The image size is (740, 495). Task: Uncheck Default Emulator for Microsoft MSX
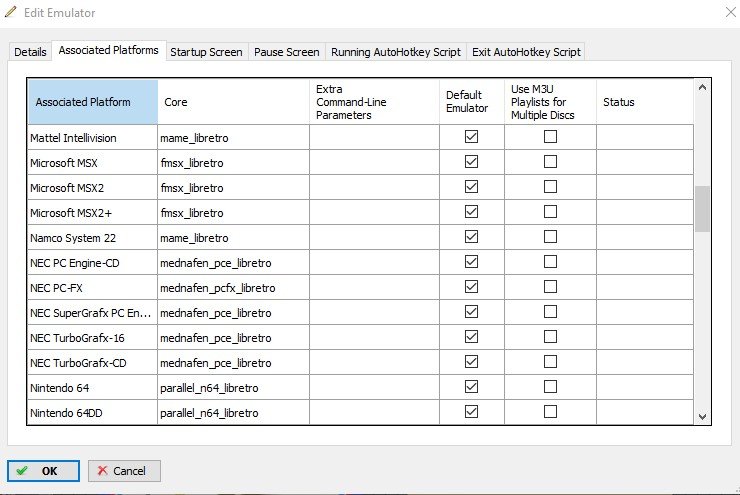471,162
